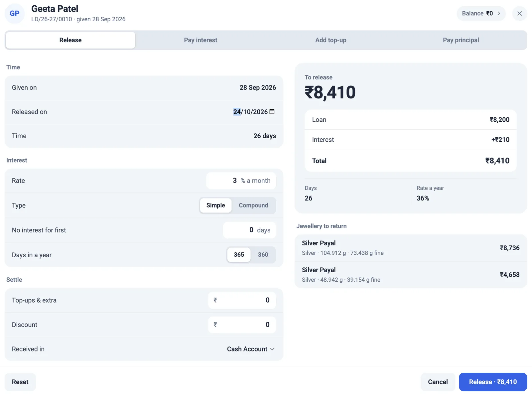
Task: Click the rupee symbol in Top-ups & extra field
Action: coord(215,300)
